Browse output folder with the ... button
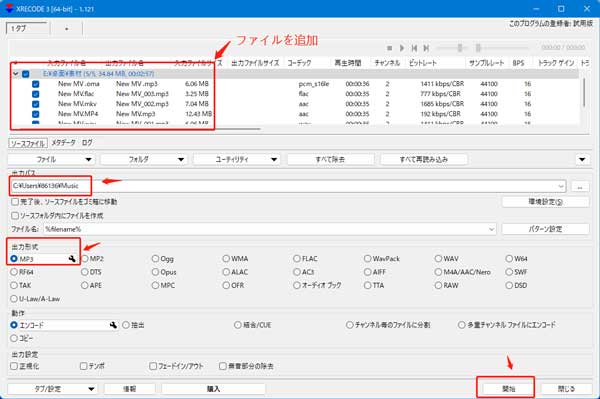Image resolution: width=600 pixels, height=399 pixels. (580, 187)
